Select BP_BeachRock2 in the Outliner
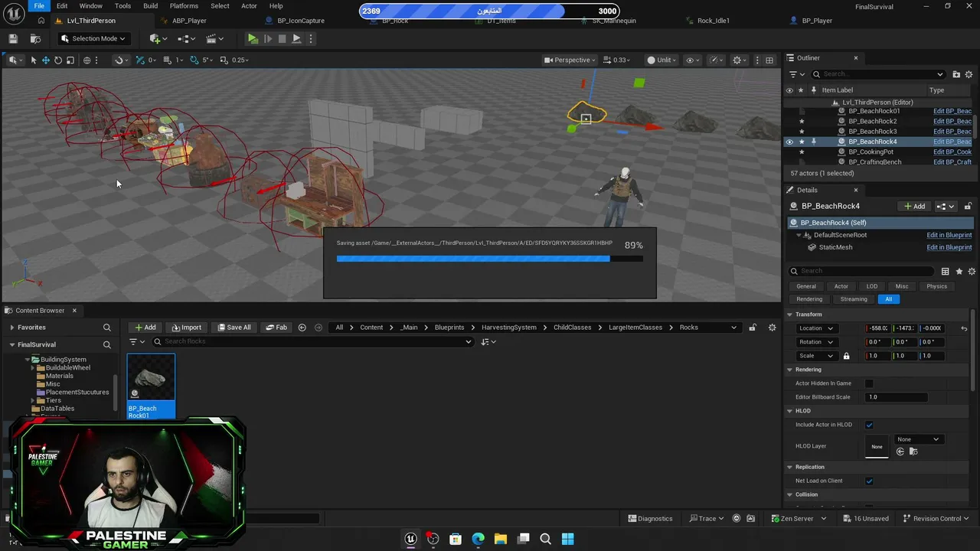Screen dimensions: 980x551 872,121
